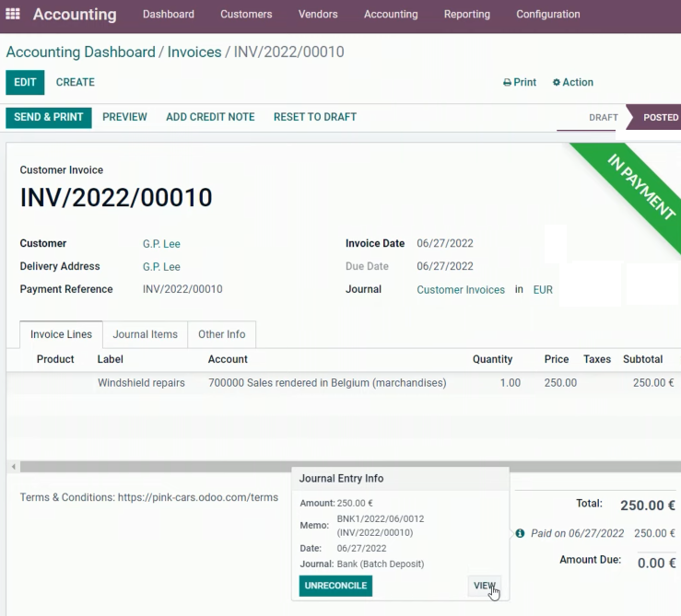Sort by the Product column header
Screen dimensions: 681x616
(55, 359)
